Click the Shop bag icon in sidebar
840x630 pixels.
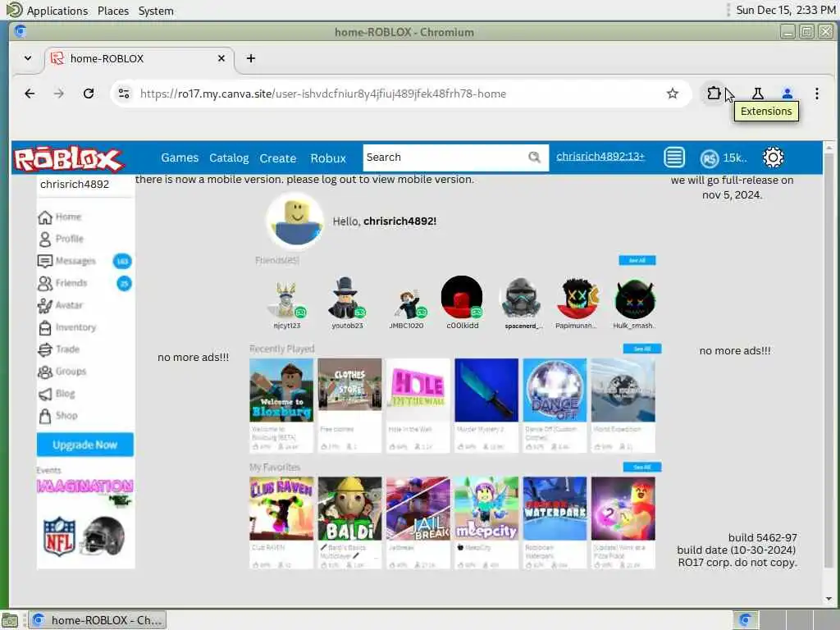coord(45,416)
